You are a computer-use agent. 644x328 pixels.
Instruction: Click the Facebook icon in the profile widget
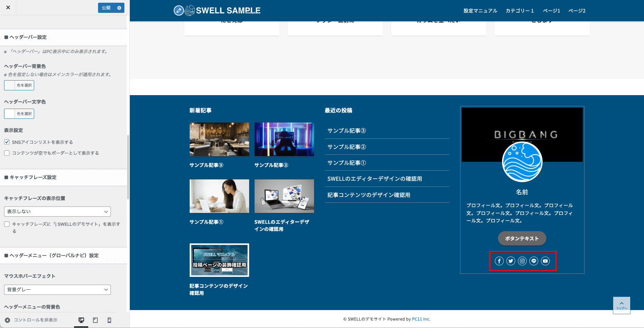point(499,261)
